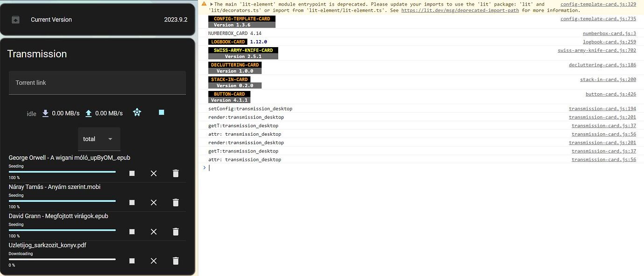
Task: Click the Transmission card title
Action: click(x=37, y=54)
